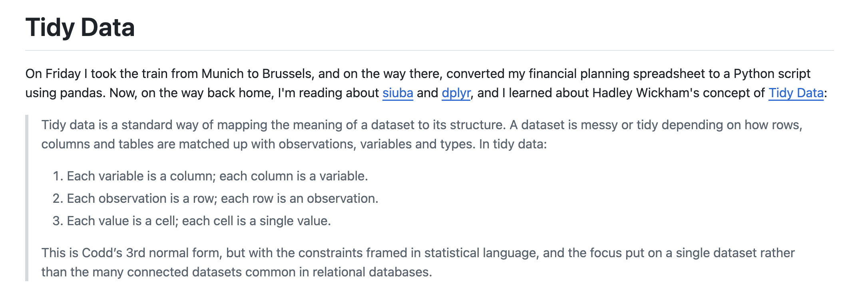The image size is (868, 304).
Task: Open the Tidy Data link in the paragraph
Action: [796, 93]
